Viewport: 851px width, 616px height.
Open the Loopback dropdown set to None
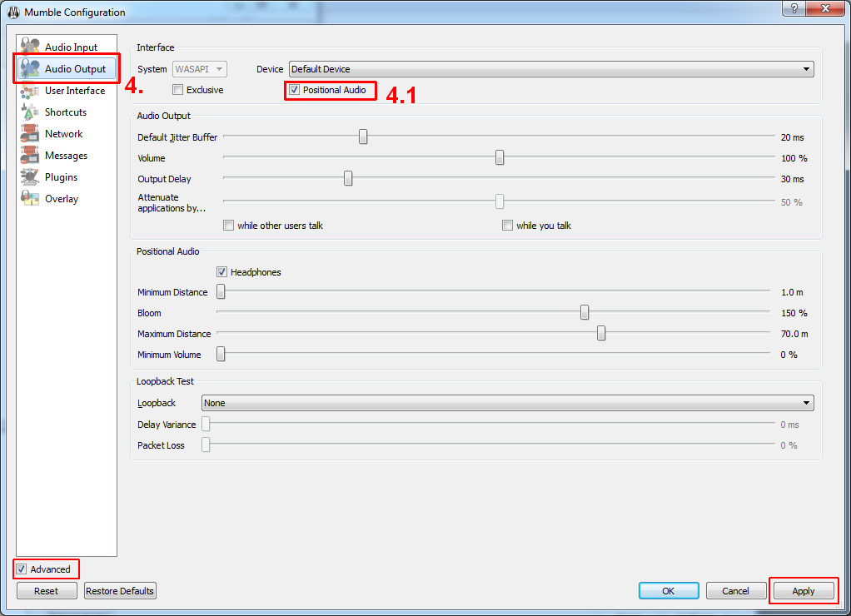pos(507,403)
